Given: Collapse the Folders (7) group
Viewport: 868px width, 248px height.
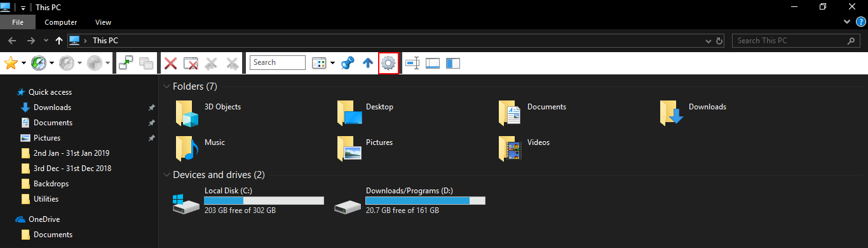Looking at the screenshot, I should pyautogui.click(x=166, y=86).
